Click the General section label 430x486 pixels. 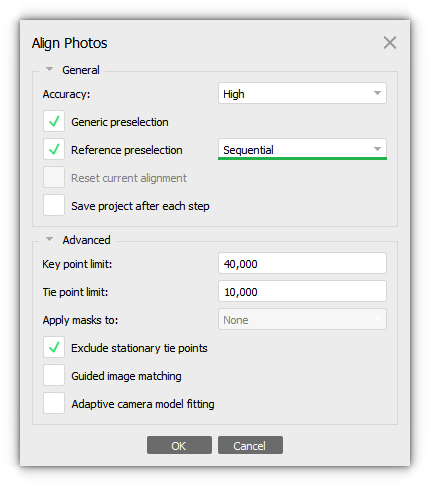click(x=81, y=70)
